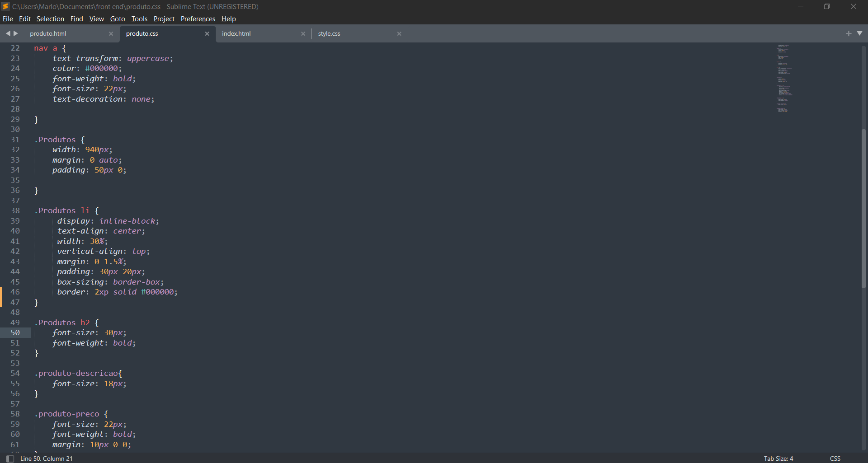
Task: Close the index.html tab
Action: click(303, 34)
